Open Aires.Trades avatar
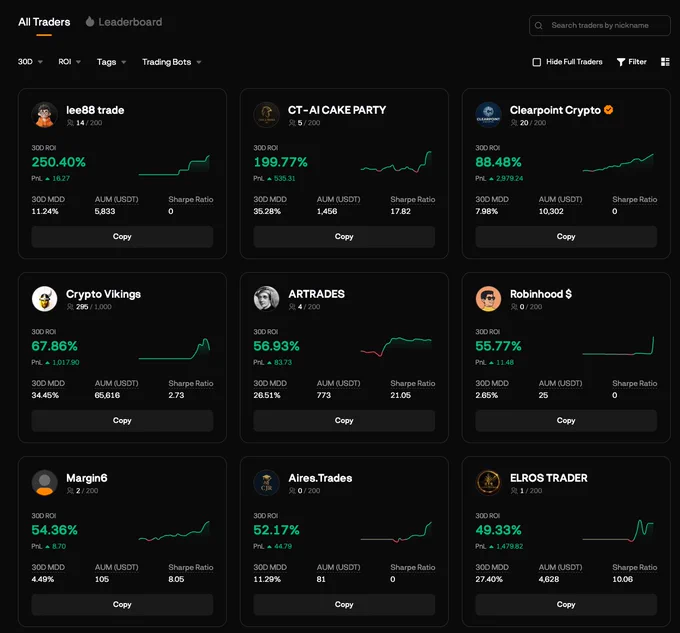Viewport: 680px width, 633px height. (x=266, y=483)
